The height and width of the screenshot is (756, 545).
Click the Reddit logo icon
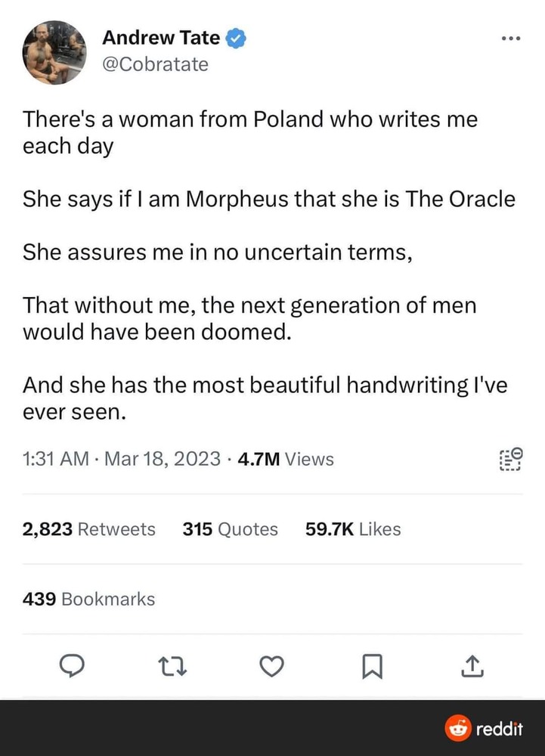pos(458,729)
